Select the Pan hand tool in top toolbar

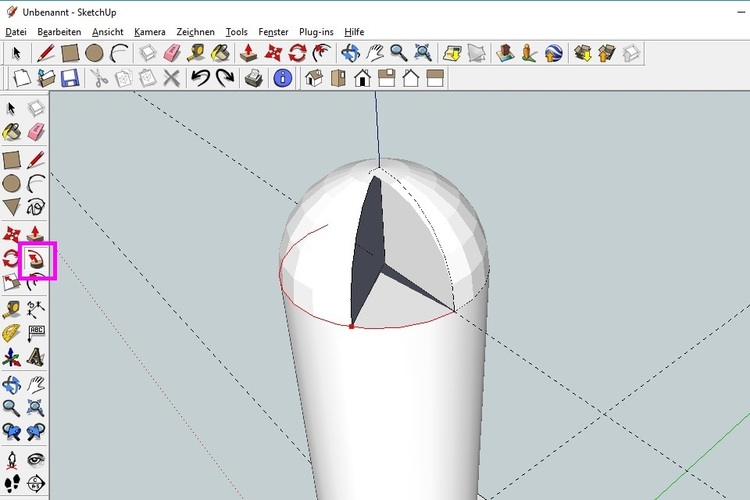coord(375,53)
